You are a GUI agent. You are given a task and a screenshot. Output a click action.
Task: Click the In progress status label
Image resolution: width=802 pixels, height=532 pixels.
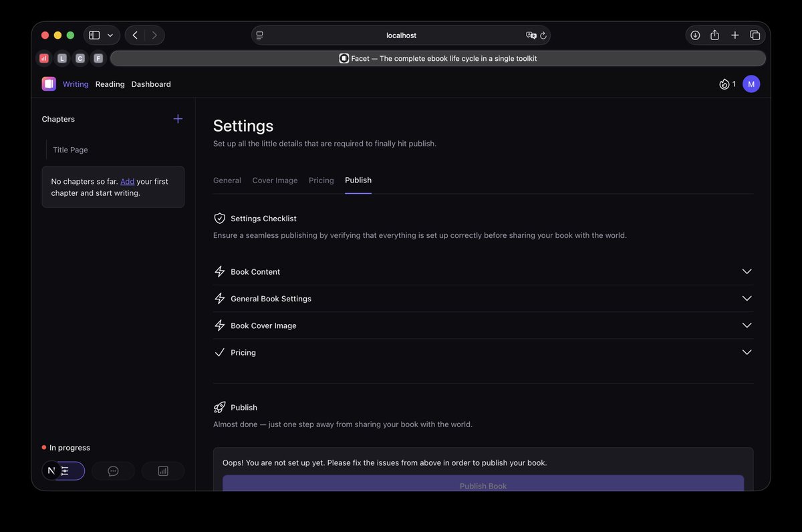tap(70, 448)
